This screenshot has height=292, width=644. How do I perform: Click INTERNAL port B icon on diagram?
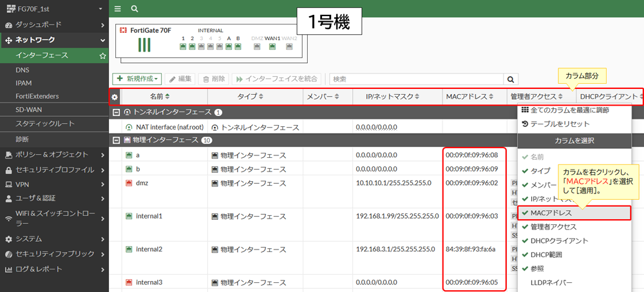238,46
